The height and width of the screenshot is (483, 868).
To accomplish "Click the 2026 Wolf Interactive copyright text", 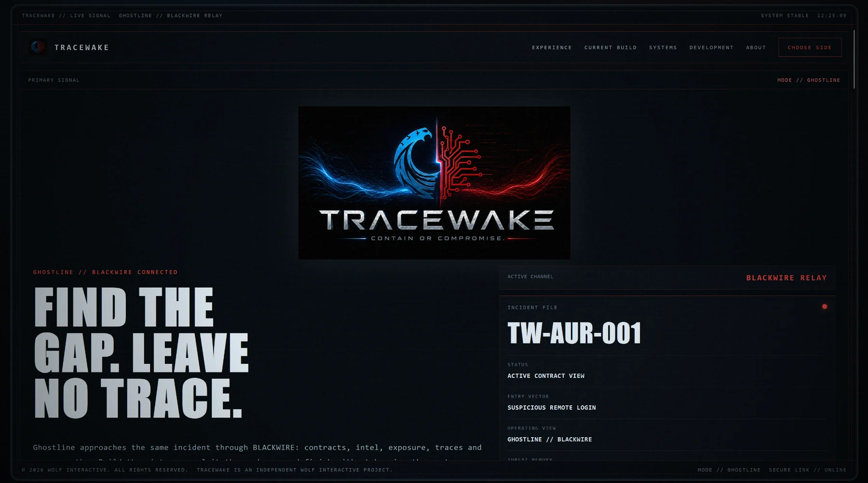I will [x=105, y=470].
